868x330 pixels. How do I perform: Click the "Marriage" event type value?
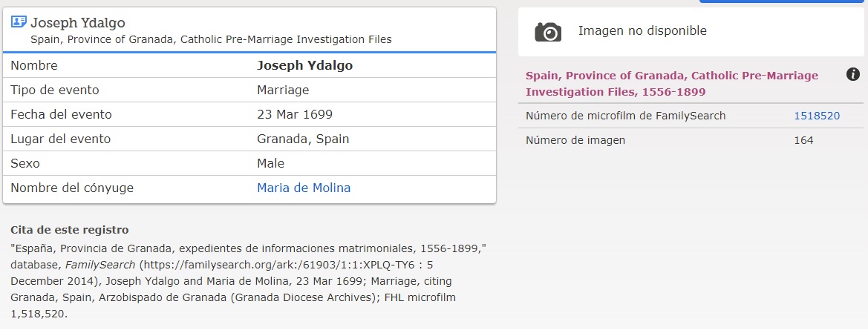pos(283,90)
